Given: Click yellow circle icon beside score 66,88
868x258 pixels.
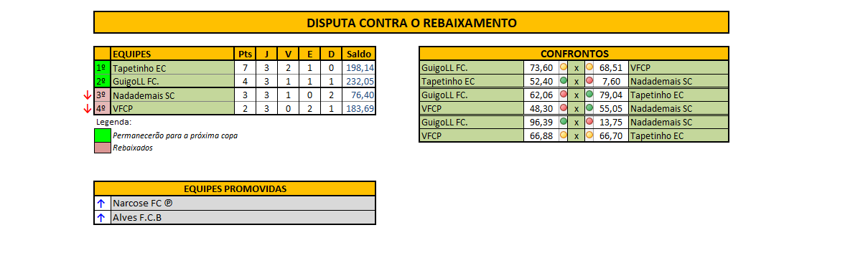Looking at the screenshot, I should (x=564, y=135).
